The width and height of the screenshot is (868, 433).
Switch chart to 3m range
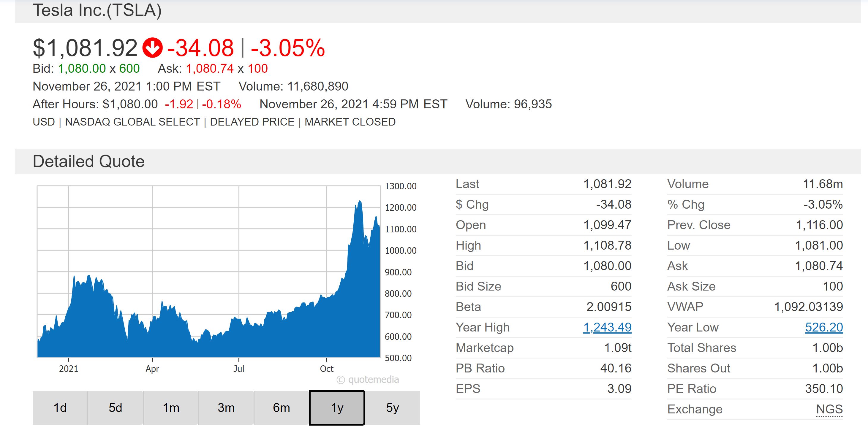point(226,408)
